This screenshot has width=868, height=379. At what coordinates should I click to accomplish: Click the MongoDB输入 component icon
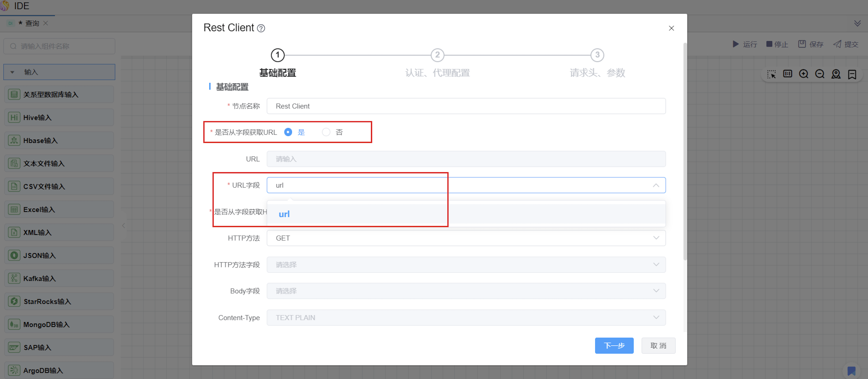[x=14, y=325]
